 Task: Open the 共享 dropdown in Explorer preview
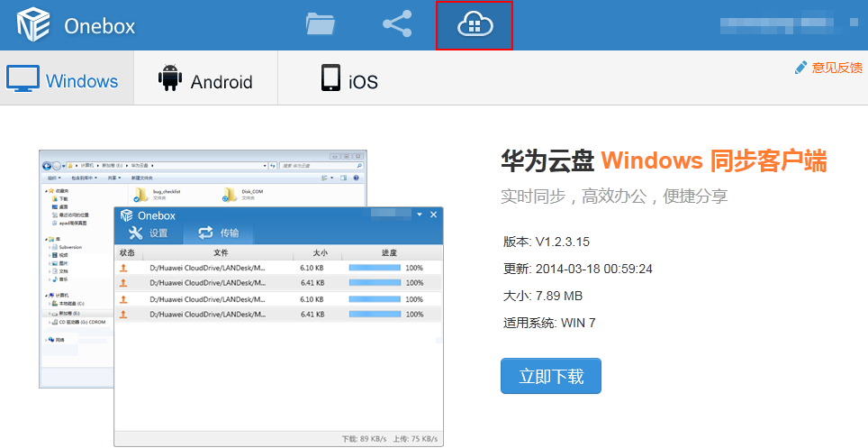click(114, 178)
